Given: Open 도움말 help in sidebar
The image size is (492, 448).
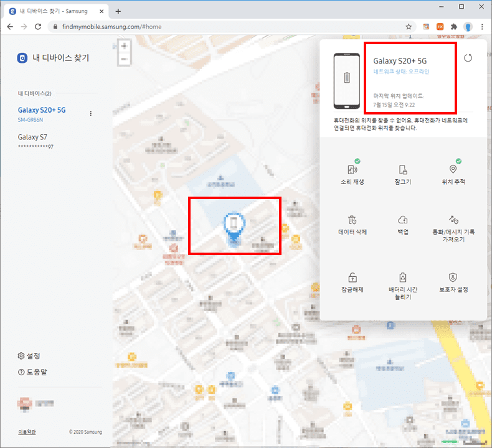Looking at the screenshot, I should tap(32, 372).
